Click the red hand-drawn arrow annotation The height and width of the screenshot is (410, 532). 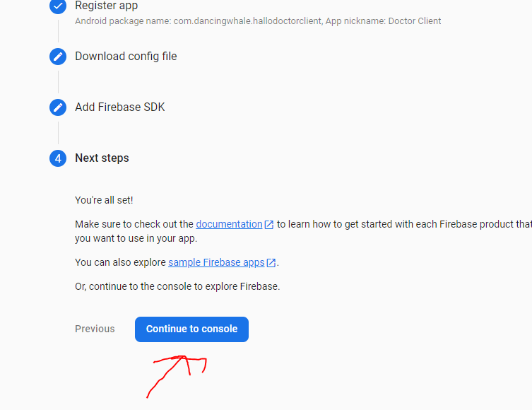pyautogui.click(x=177, y=373)
